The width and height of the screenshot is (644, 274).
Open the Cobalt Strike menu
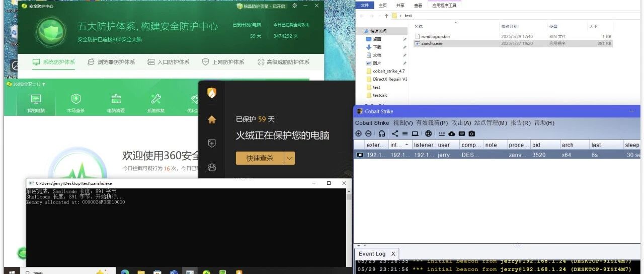[x=372, y=123]
